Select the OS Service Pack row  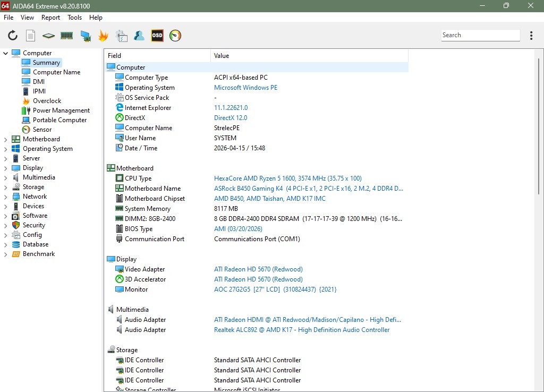(257, 98)
